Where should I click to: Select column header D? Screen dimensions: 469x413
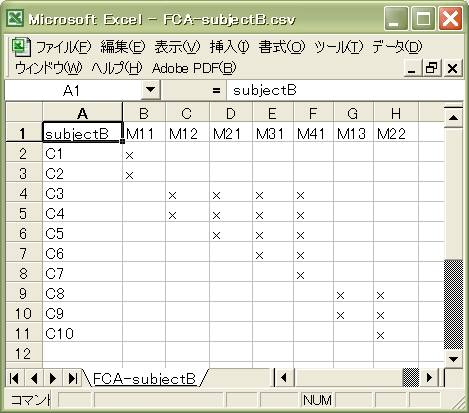tap(231, 114)
